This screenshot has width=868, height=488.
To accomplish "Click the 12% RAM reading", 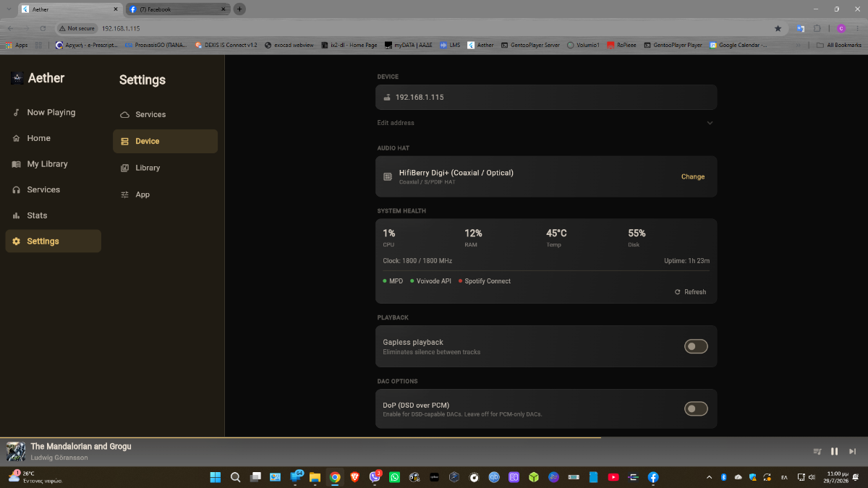I will point(473,237).
